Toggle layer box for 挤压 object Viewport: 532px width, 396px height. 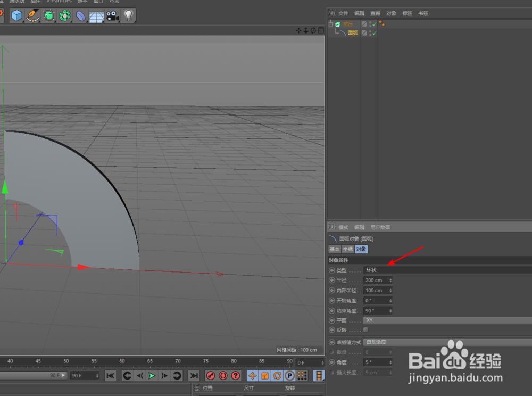(x=364, y=24)
